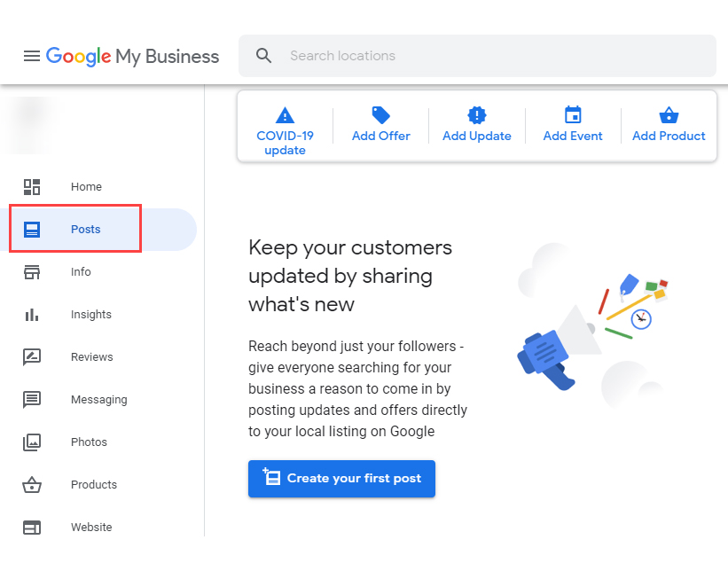Open Products in sidebar
The height and width of the screenshot is (571, 728).
(x=94, y=485)
